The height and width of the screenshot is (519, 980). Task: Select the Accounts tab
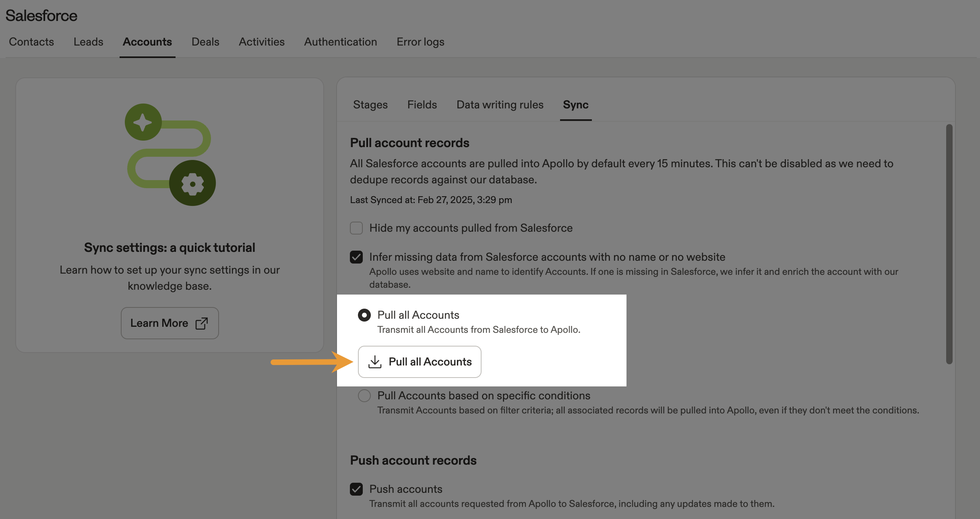click(147, 42)
